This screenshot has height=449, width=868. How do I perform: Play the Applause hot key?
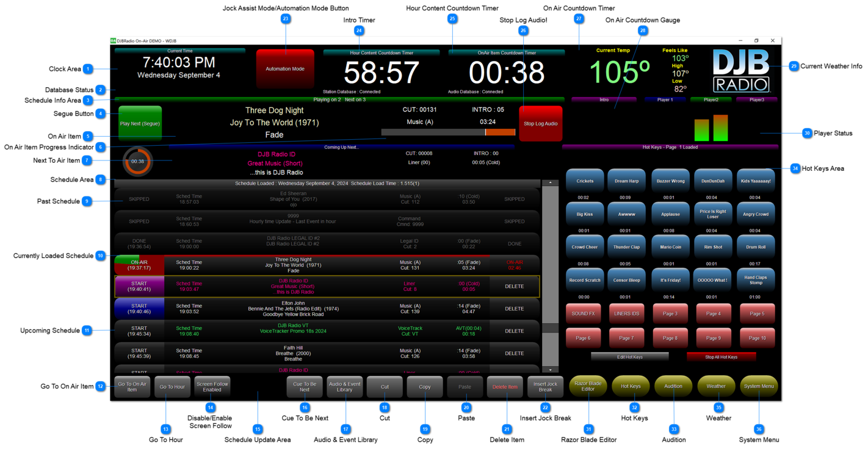tap(670, 214)
